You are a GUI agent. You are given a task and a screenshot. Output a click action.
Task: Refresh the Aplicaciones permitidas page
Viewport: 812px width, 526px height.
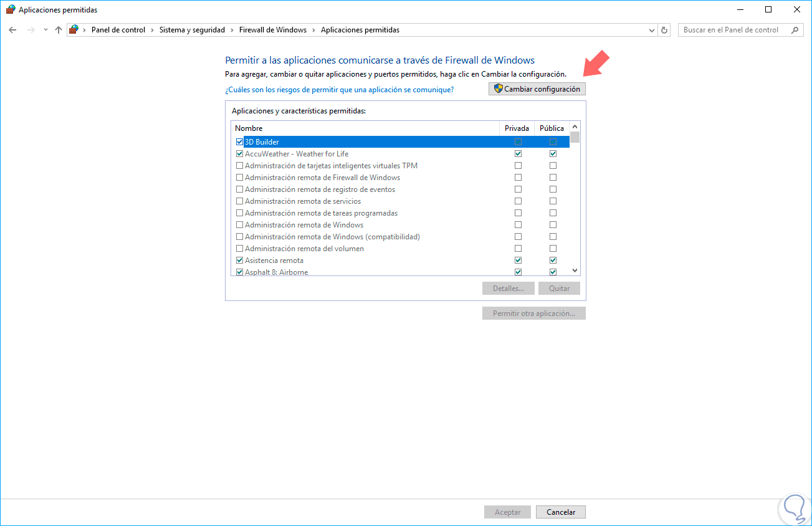(x=664, y=30)
